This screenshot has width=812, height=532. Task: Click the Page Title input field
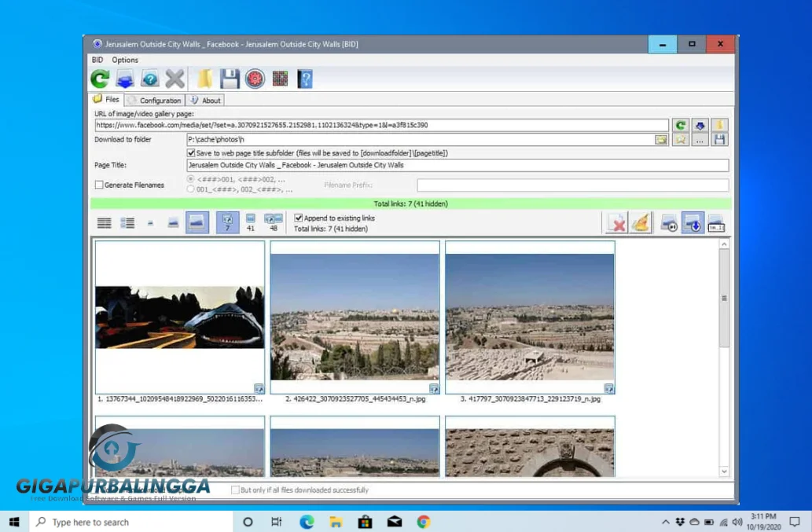[457, 165]
